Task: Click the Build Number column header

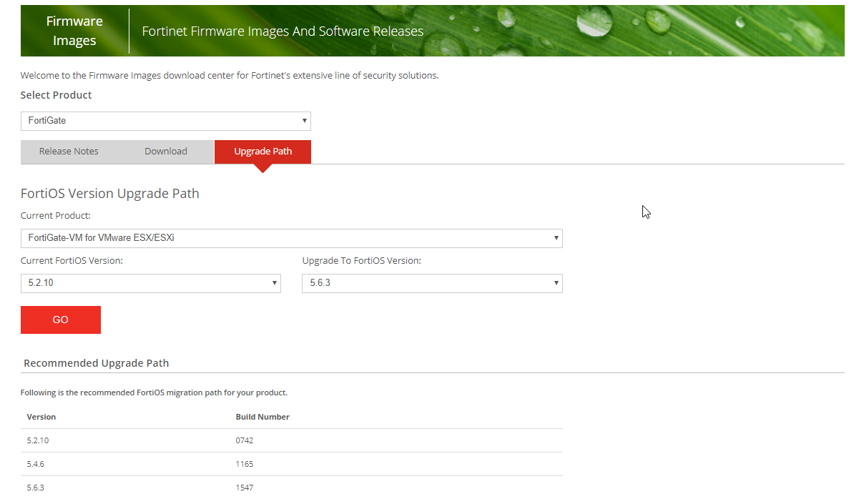Action: click(x=262, y=417)
